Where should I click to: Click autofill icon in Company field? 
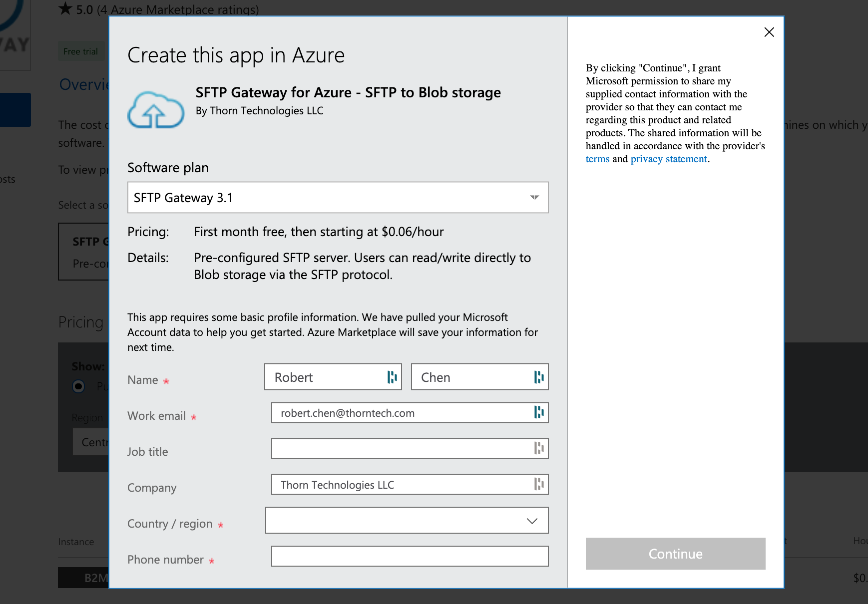pyautogui.click(x=539, y=484)
